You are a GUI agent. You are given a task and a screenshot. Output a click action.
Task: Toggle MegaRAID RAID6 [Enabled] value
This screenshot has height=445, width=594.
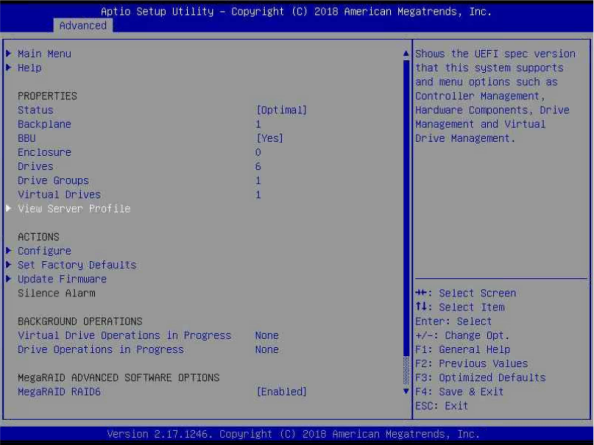pyautogui.click(x=281, y=392)
